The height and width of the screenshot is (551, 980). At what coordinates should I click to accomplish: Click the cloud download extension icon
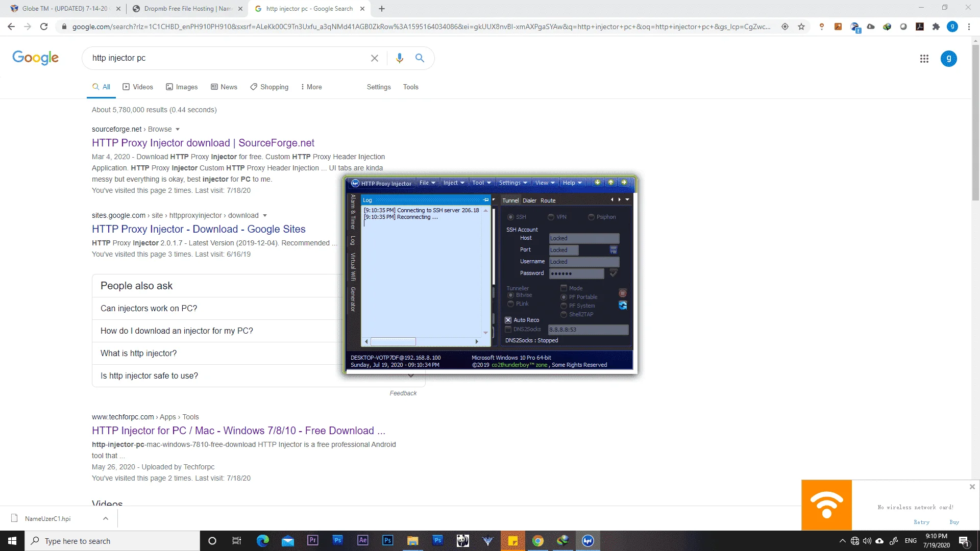[x=871, y=27]
